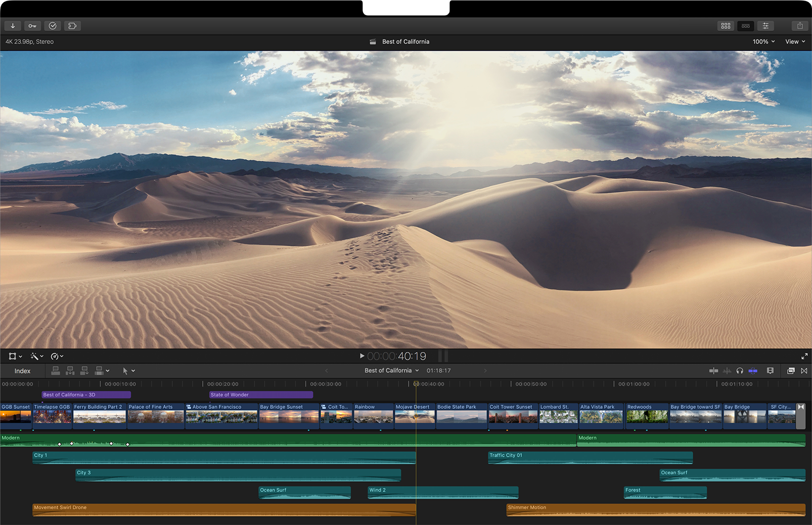Open clip appearance settings with the filmstrip icon
812x525 pixels.
pos(770,371)
